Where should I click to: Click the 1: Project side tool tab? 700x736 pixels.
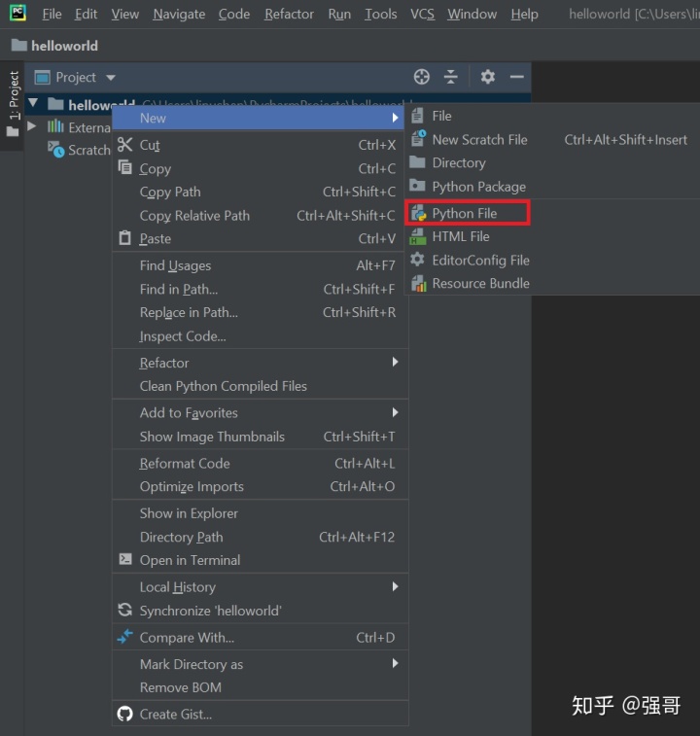[x=13, y=104]
